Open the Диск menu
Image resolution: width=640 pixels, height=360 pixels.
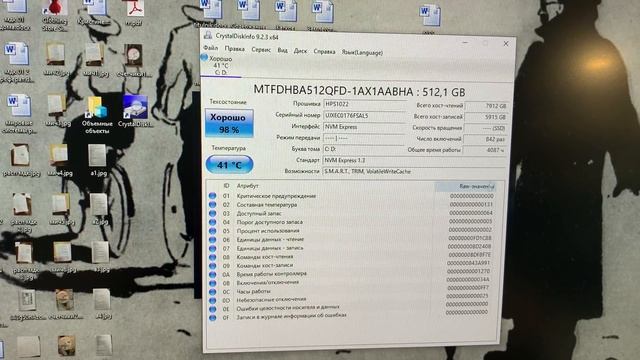[x=300, y=51]
